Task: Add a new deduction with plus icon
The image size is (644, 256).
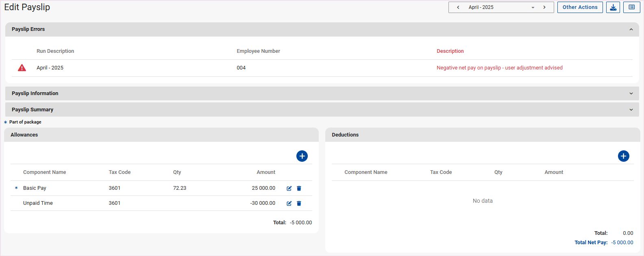Action: [x=623, y=156]
